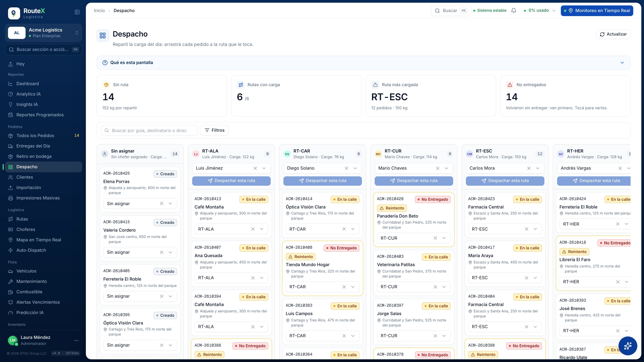Screen dimensions: 644x362
Task: Open the Filtros button
Action: (214, 130)
